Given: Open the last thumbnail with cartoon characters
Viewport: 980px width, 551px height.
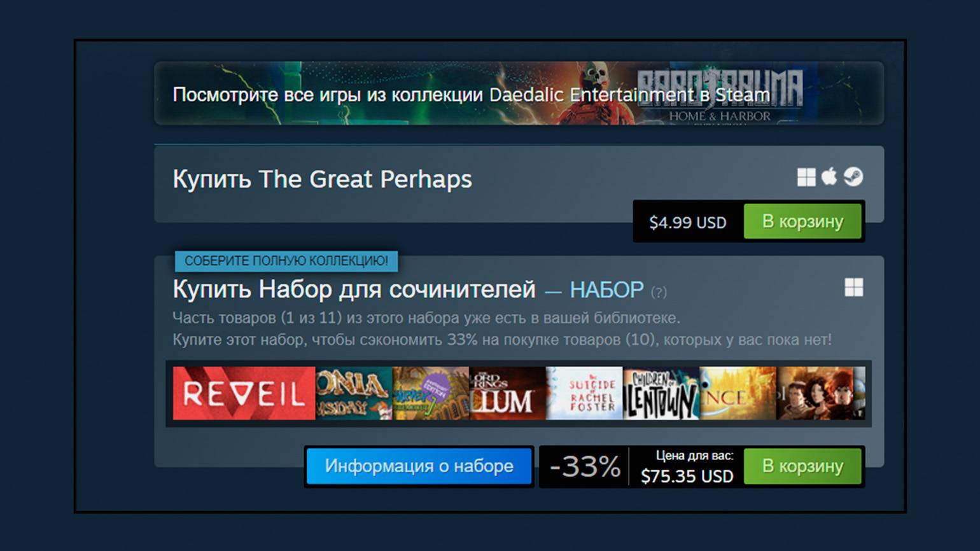Looking at the screenshot, I should 821,393.
